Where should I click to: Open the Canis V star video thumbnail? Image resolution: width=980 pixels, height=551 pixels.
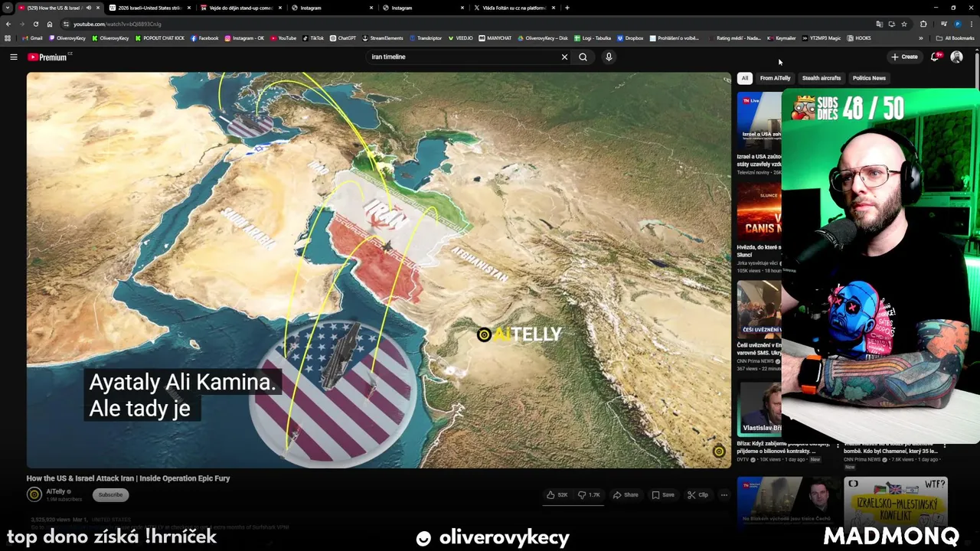point(759,210)
